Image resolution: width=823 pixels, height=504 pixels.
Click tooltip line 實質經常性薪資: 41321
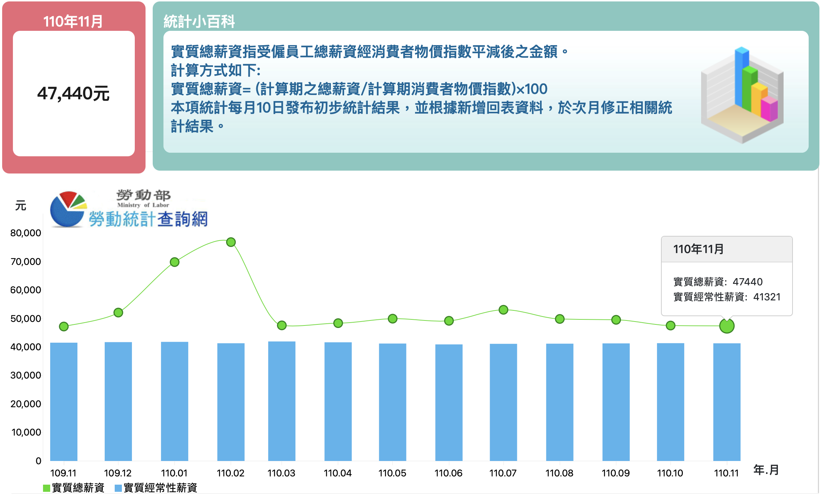pyautogui.click(x=727, y=297)
